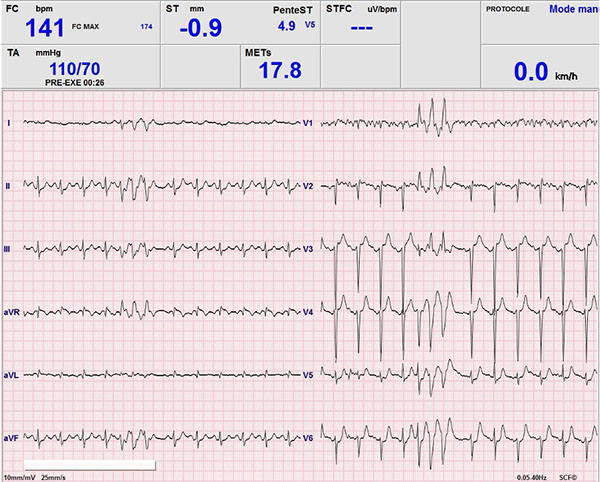This screenshot has width=600, height=482.
Task: Select lead I label on ECG
Action: (8, 123)
